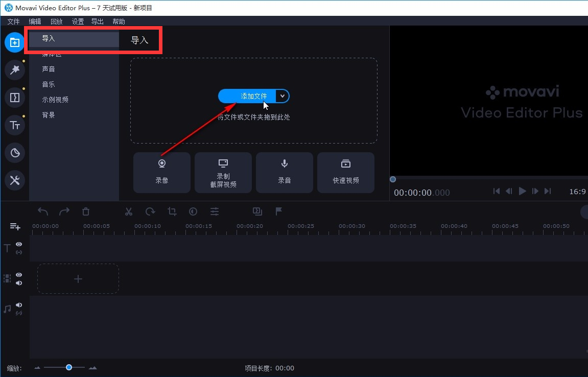Jump to next clip in player
Screen dimensions: 588x377
click(548, 192)
